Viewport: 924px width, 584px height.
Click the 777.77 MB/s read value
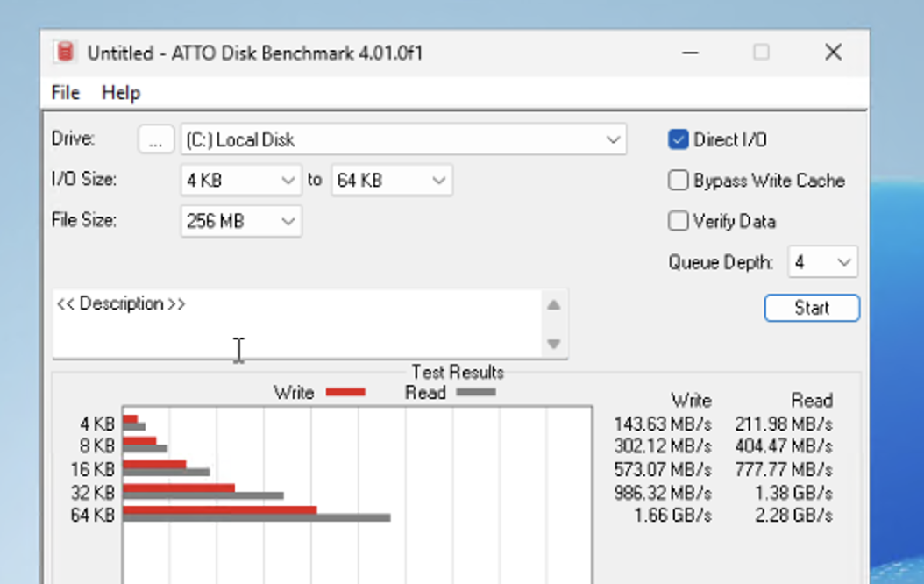tap(784, 470)
